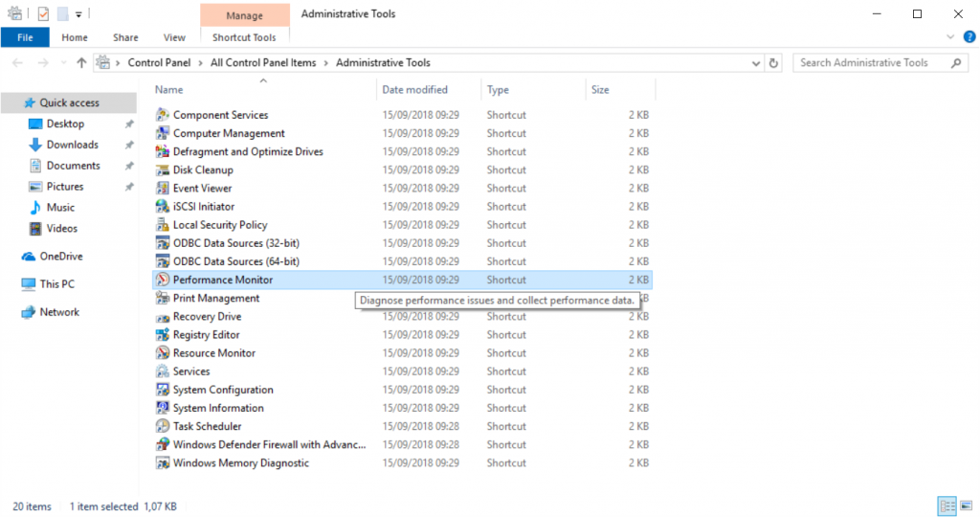This screenshot has width=980, height=517.
Task: Open Pictures in the navigation pane
Action: [65, 187]
